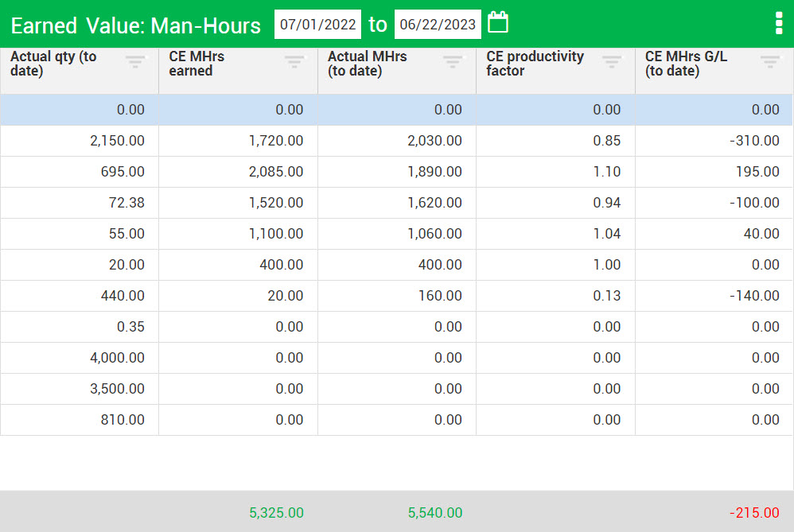Sort by CE MHrs G/L header
The height and width of the screenshot is (532, 794).
pyautogui.click(x=686, y=64)
